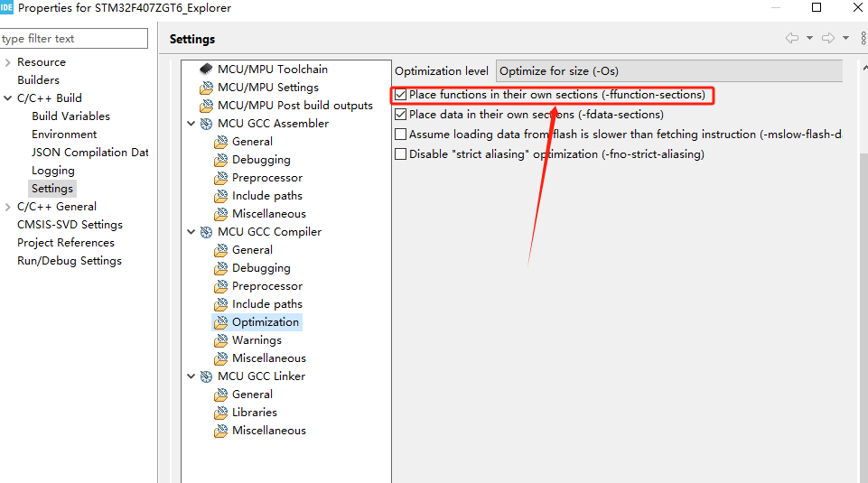Click the Linker General folder icon

pos(221,395)
